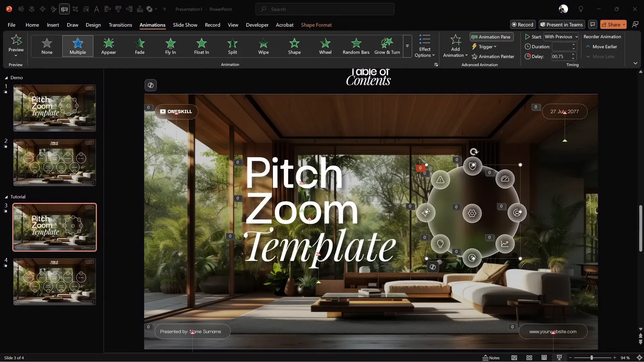This screenshot has height=362, width=644.
Task: Apply the Fly In animation effect
Action: point(170,46)
